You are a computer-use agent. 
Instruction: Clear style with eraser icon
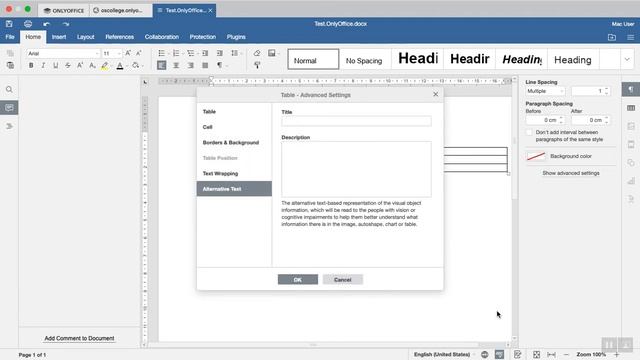(257, 53)
